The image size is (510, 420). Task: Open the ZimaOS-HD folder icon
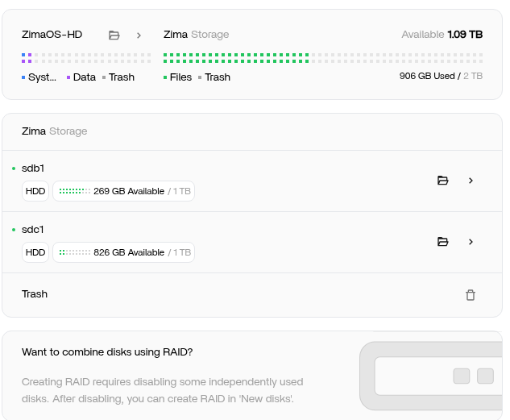(x=114, y=35)
